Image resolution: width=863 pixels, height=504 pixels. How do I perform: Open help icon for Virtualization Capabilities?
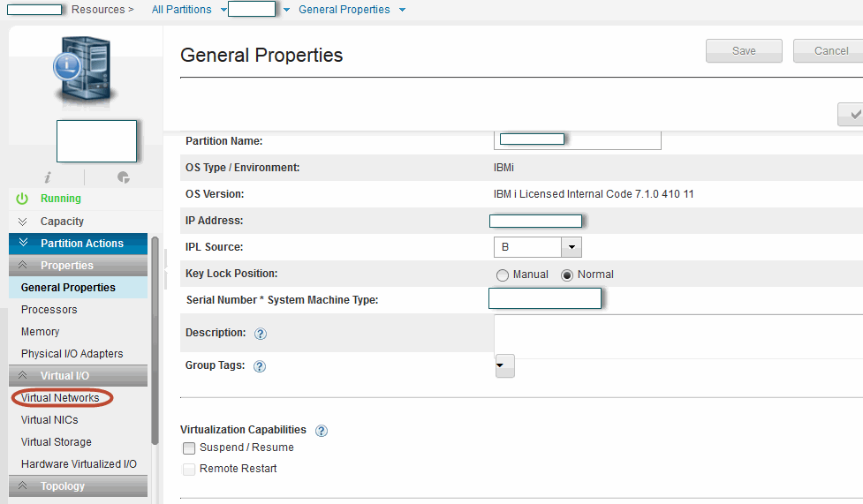(x=322, y=431)
